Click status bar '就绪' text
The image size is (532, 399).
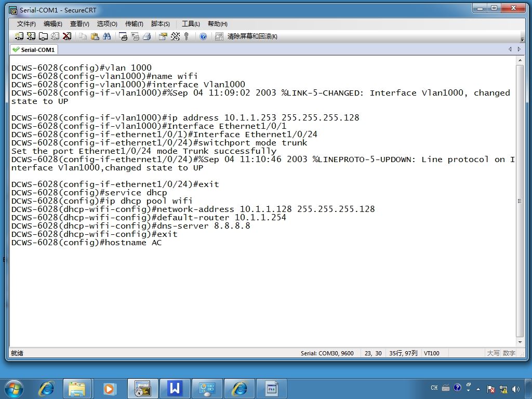[17, 353]
